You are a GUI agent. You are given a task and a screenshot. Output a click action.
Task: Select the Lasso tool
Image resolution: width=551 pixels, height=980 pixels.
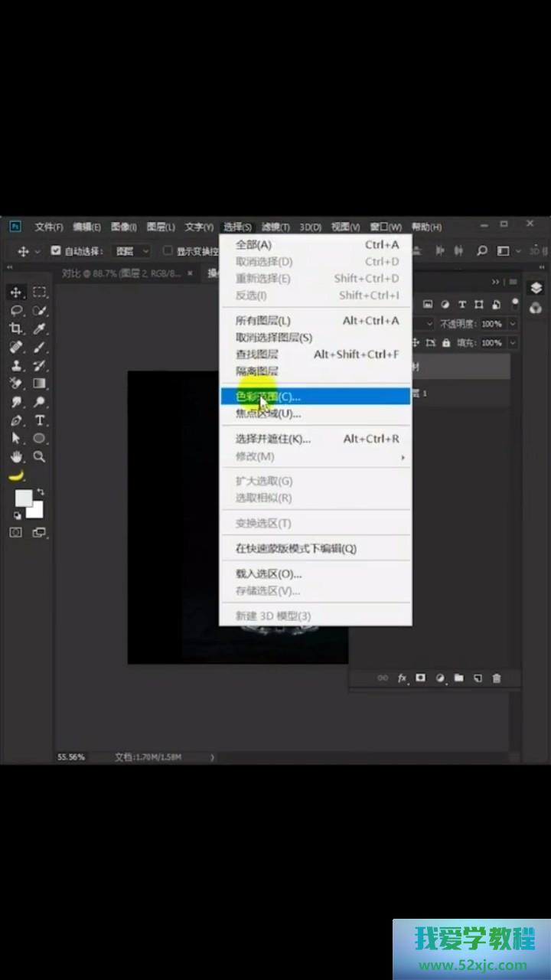coord(15,310)
